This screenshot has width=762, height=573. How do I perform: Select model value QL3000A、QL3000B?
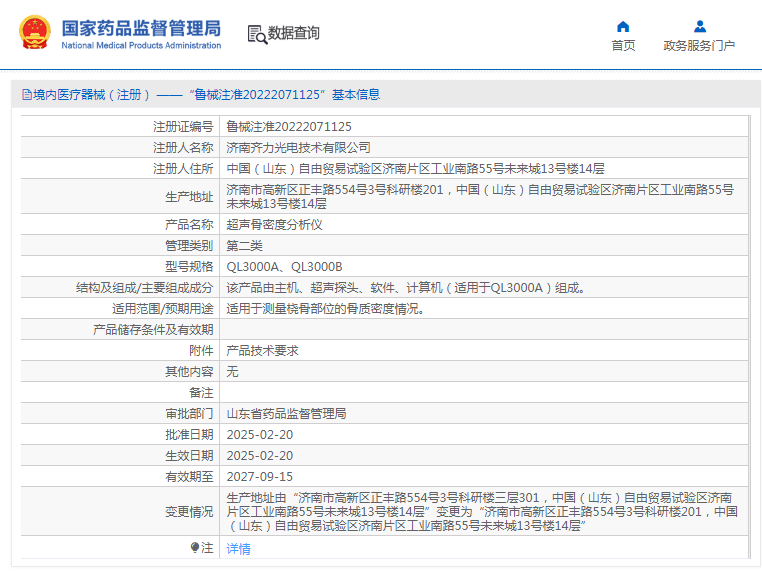pos(284,267)
